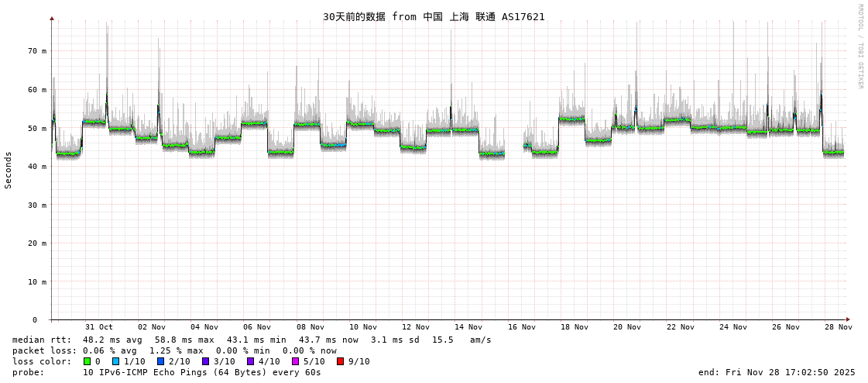Viewport: 868px width, 383px height.
Task: Click the 50 m y-axis tick label
Action: (37, 128)
